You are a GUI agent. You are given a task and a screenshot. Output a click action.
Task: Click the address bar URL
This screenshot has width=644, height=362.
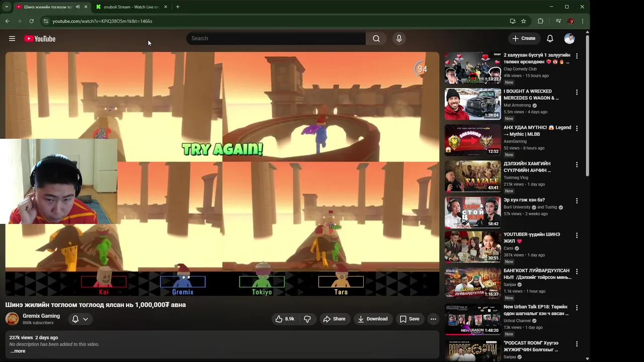point(103,21)
